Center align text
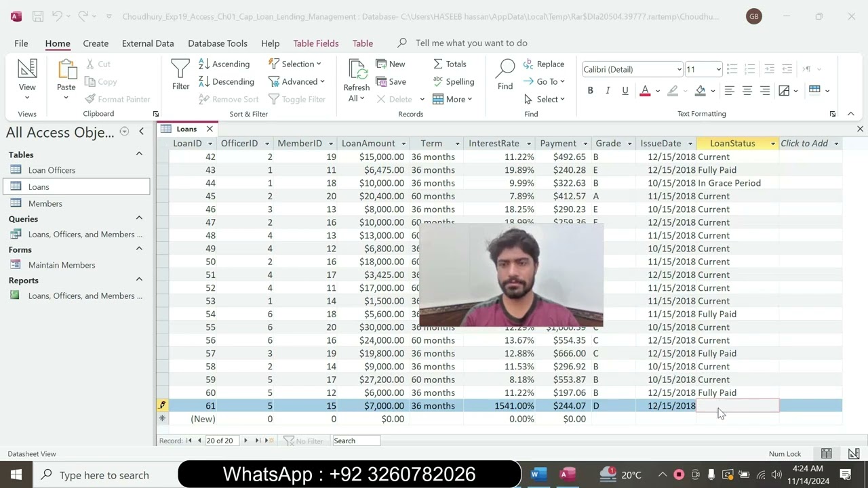This screenshot has width=868, height=488. tap(747, 90)
